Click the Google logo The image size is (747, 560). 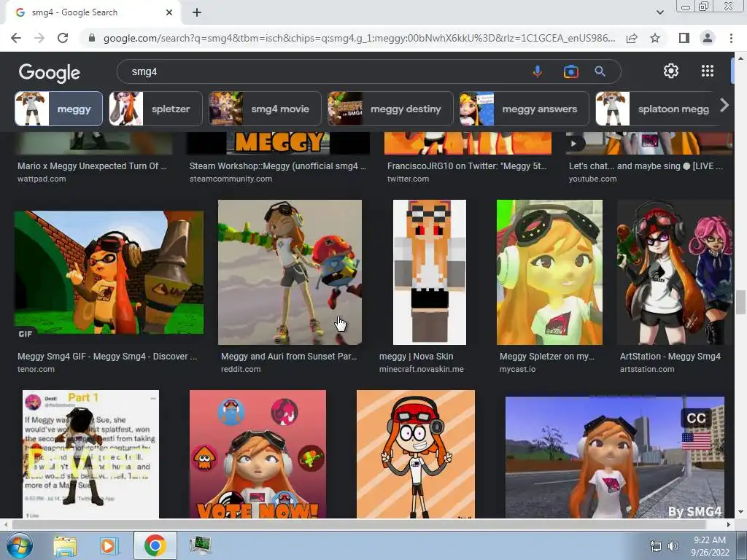tap(49, 73)
